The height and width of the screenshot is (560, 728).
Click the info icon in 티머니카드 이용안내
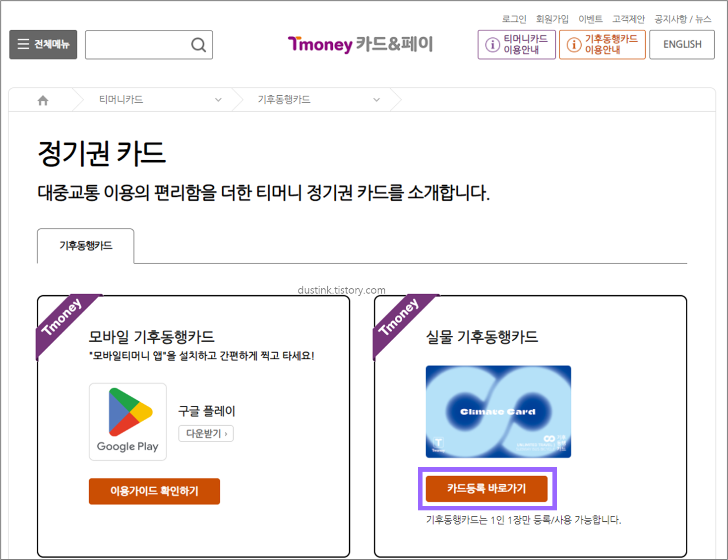492,45
